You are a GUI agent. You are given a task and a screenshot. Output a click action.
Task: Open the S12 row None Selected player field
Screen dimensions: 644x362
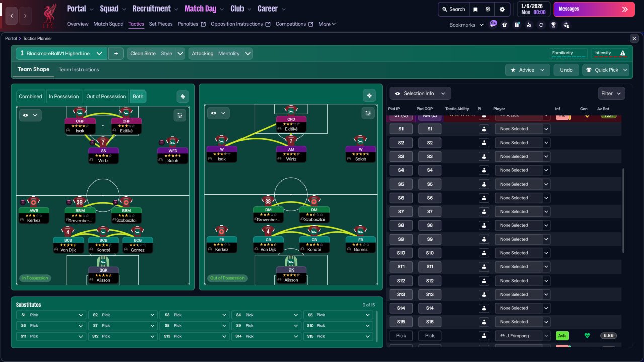522,281
